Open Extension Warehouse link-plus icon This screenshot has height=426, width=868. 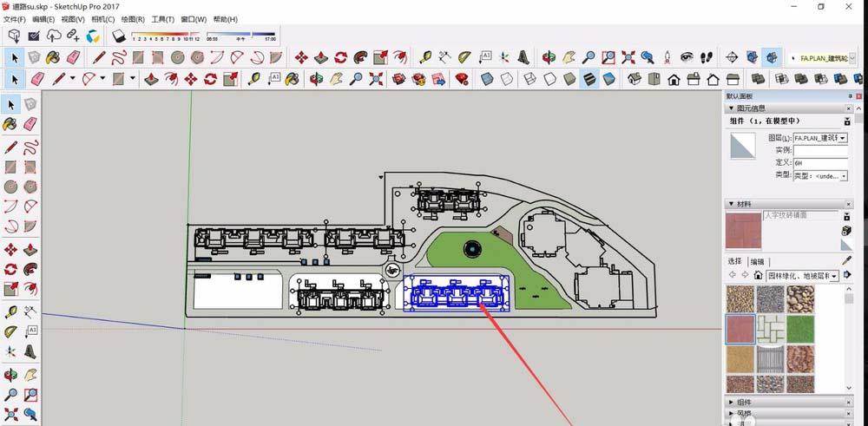73,36
